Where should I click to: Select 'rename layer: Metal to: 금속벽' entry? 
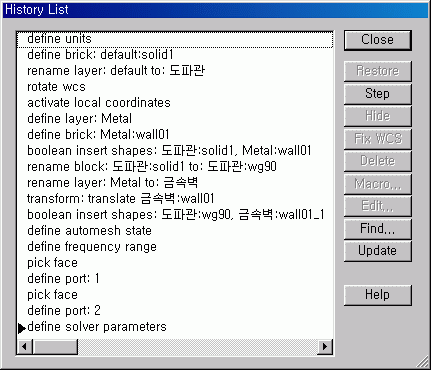click(x=175, y=183)
